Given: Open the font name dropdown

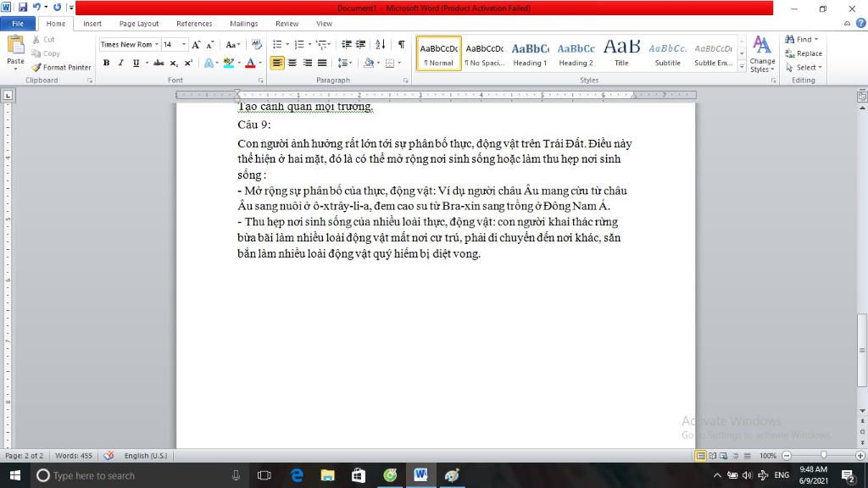Looking at the screenshot, I should pyautogui.click(x=157, y=45).
